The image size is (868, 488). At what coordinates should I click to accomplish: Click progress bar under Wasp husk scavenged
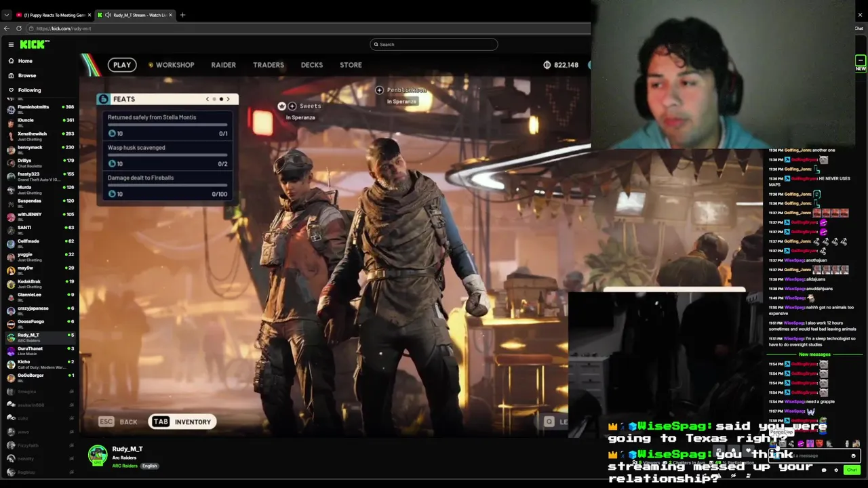point(167,155)
